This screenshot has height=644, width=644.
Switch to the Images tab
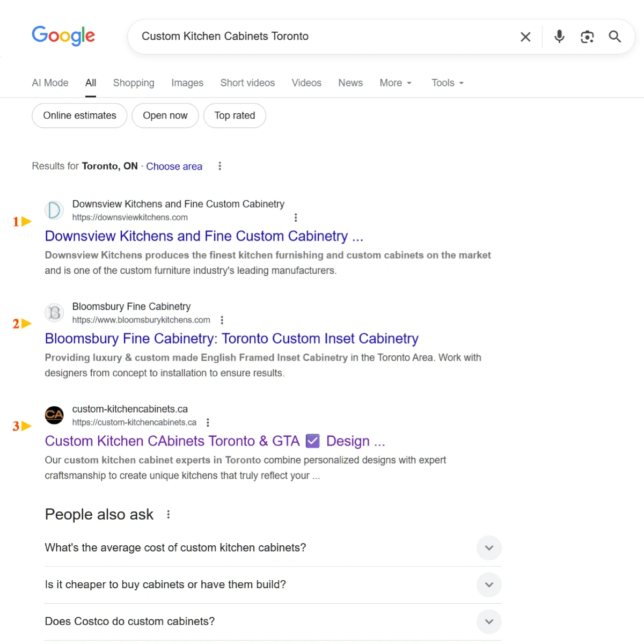[187, 83]
